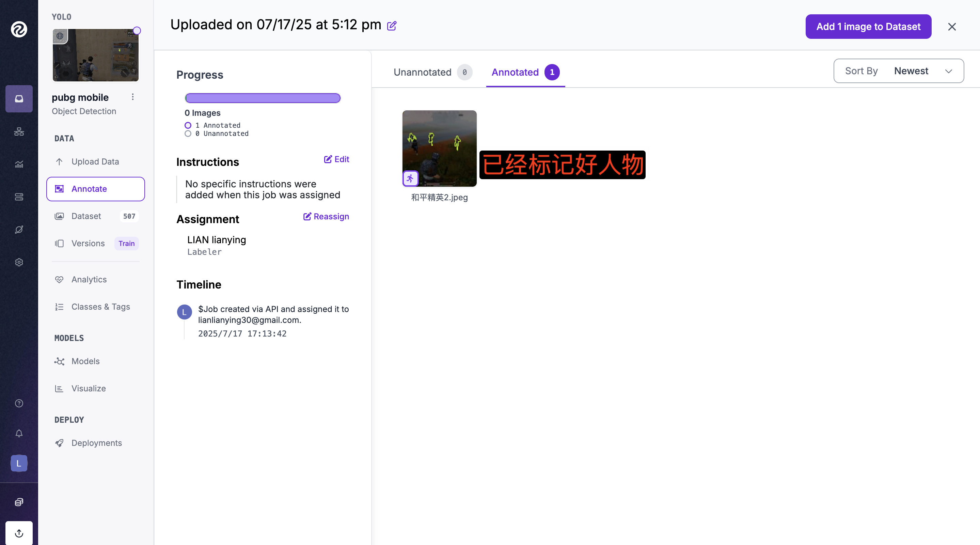Open the credits coins icon in left rail
The height and width of the screenshot is (545, 980).
[x=19, y=502]
